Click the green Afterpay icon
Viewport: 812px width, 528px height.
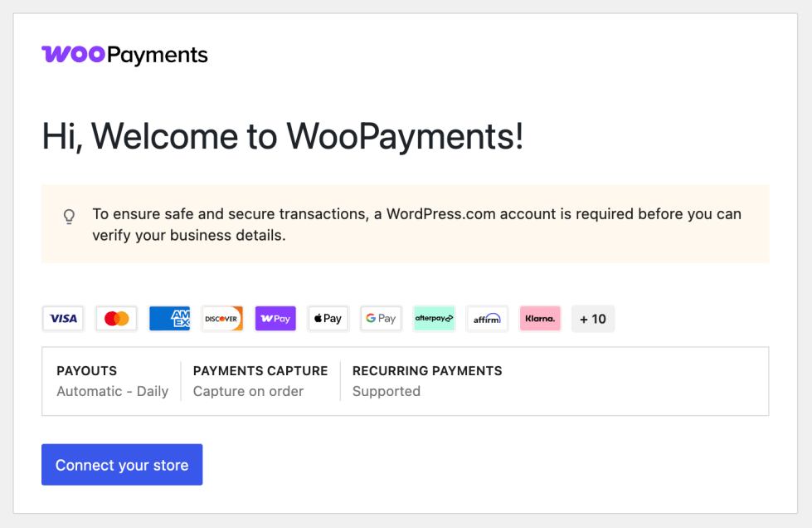click(434, 319)
